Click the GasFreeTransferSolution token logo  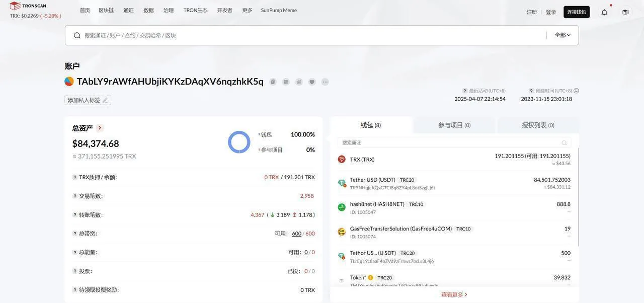click(x=342, y=232)
